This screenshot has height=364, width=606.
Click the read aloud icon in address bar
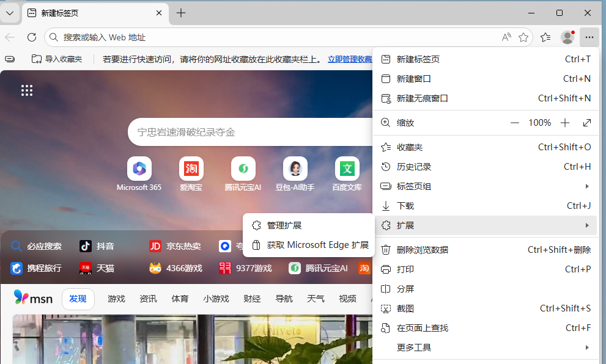[x=506, y=37]
